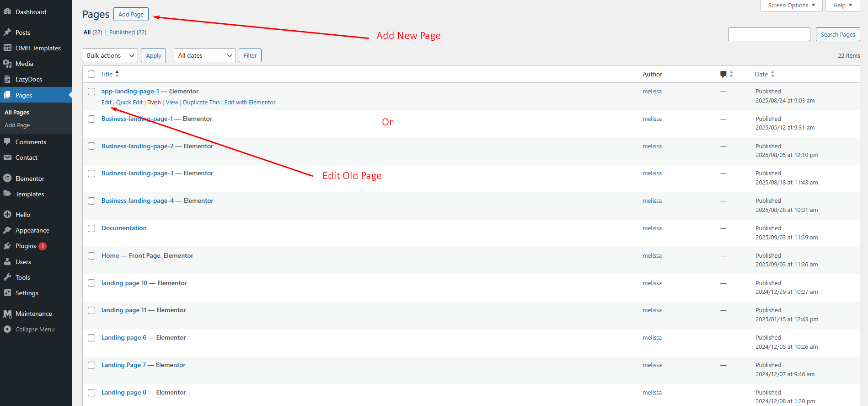This screenshot has width=868, height=406.
Task: Click the Collapse Menu arrow icon
Action: coord(7,329)
